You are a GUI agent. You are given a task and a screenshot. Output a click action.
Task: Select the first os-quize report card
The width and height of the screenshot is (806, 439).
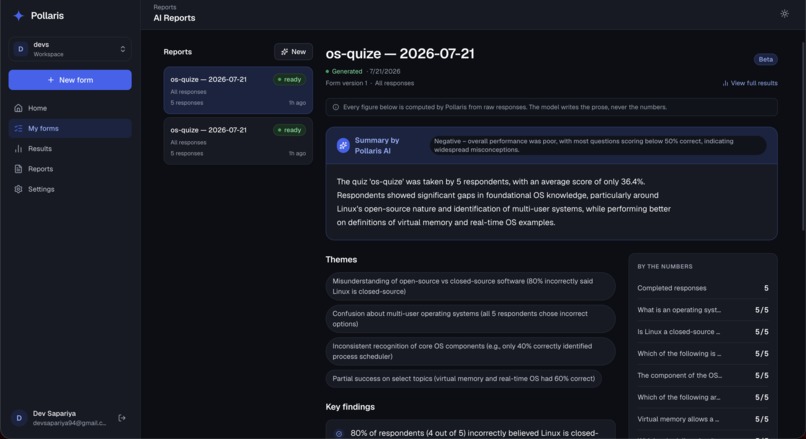tap(238, 90)
